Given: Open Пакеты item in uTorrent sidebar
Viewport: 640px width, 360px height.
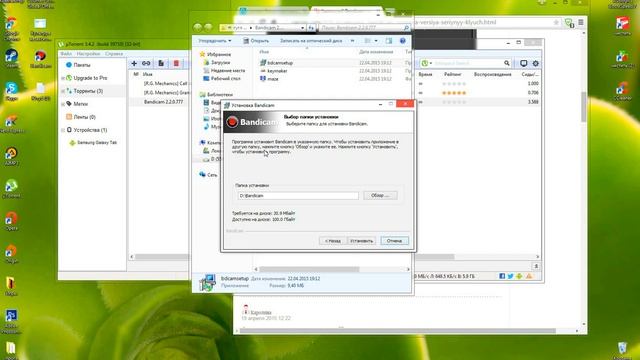Looking at the screenshot, I should tap(82, 65).
